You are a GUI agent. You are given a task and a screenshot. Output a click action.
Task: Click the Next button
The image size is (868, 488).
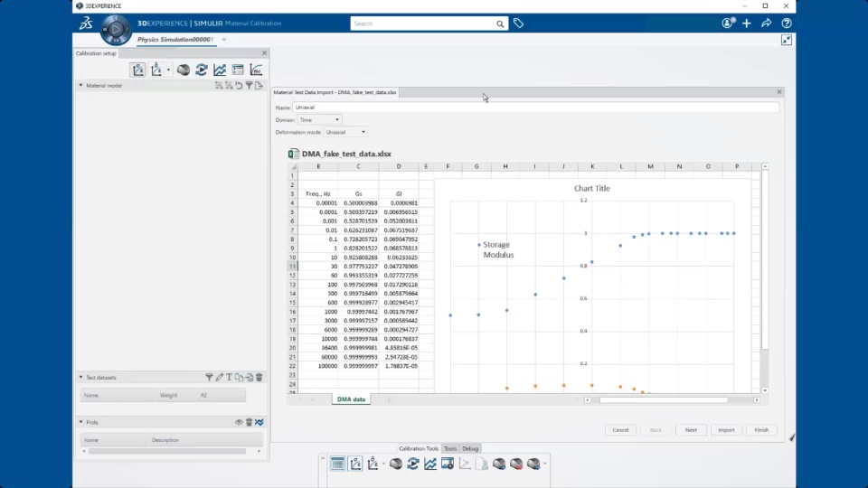click(691, 430)
